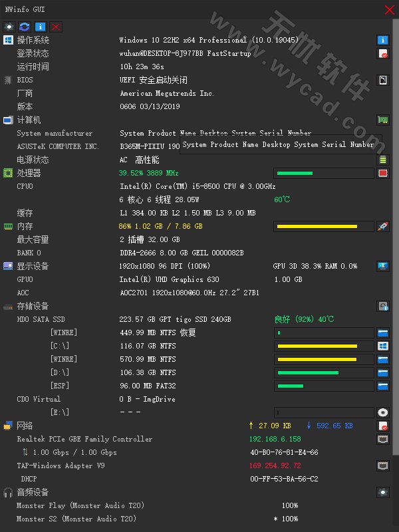Viewport: 399px width, 532px height.
Task: Click the Ethernet port icon for Realtek controller
Action: (383, 439)
